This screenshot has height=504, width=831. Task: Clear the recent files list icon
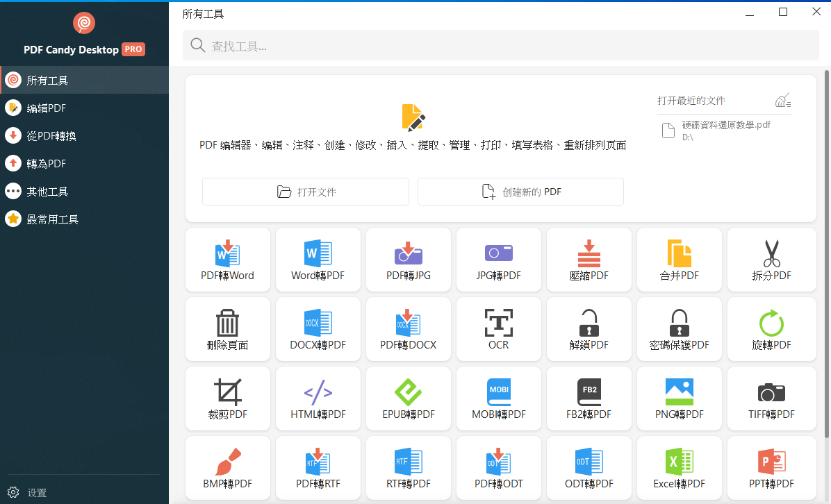(x=783, y=101)
